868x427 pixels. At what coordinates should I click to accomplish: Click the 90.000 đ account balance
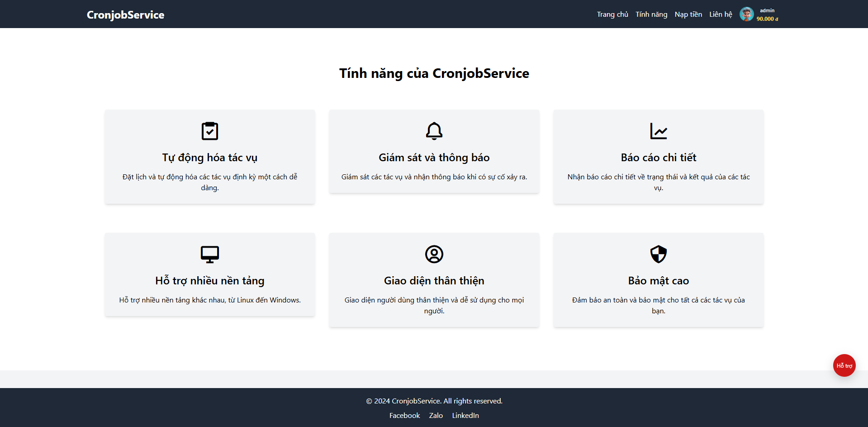click(767, 19)
